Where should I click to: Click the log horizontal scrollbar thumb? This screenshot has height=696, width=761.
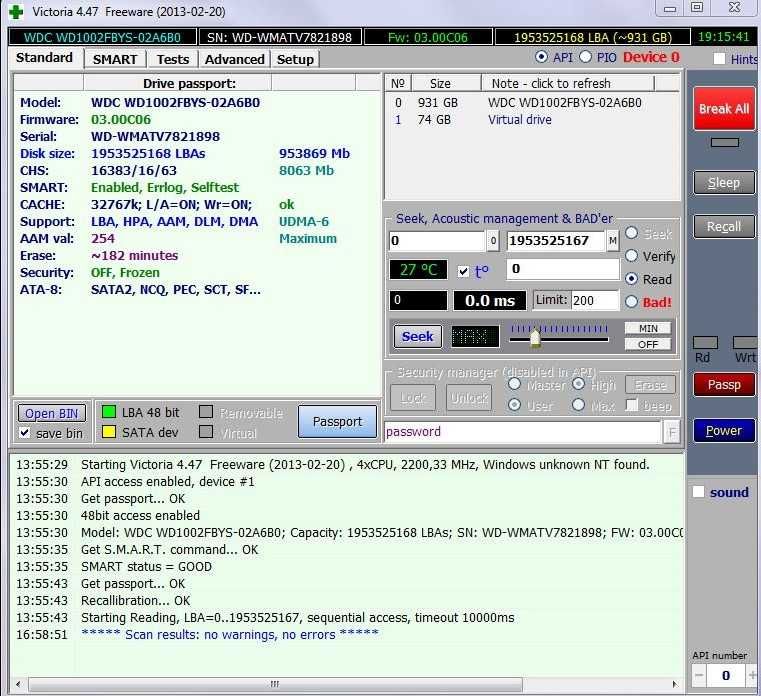[275, 684]
